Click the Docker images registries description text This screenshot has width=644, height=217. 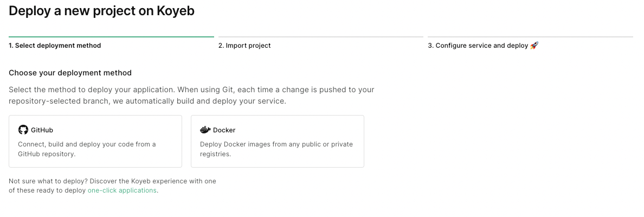pyautogui.click(x=276, y=149)
